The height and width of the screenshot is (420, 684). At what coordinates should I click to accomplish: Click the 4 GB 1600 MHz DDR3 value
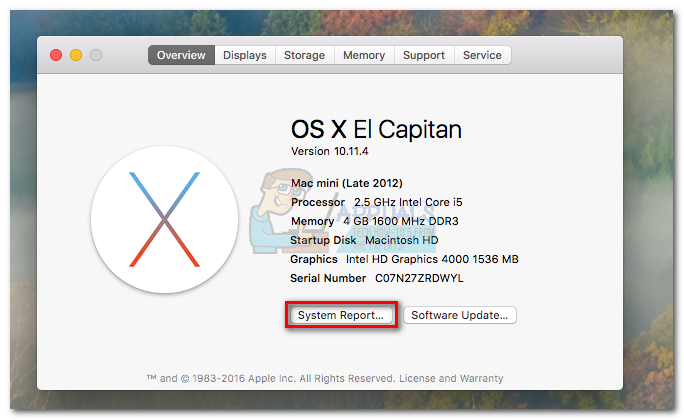coord(400,222)
